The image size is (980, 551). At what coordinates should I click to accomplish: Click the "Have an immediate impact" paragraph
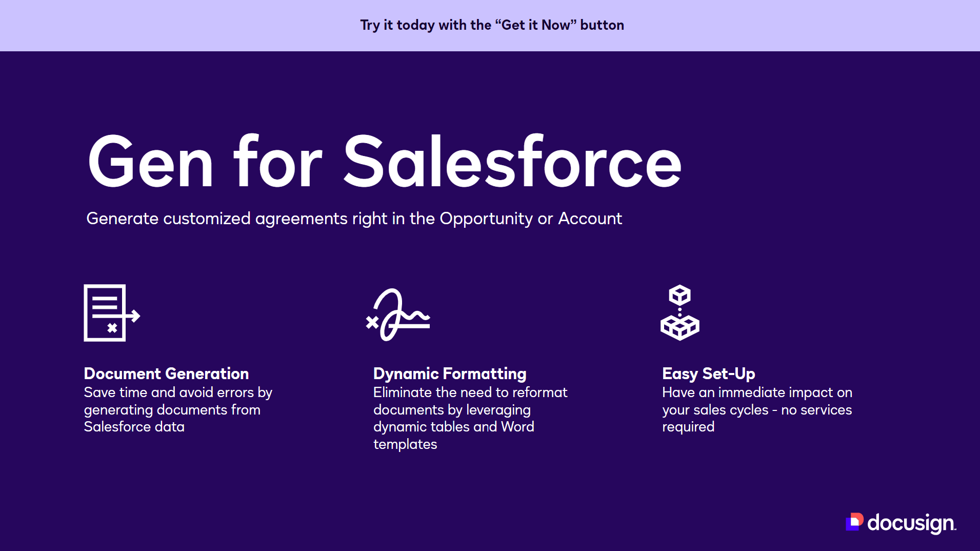pos(757,409)
